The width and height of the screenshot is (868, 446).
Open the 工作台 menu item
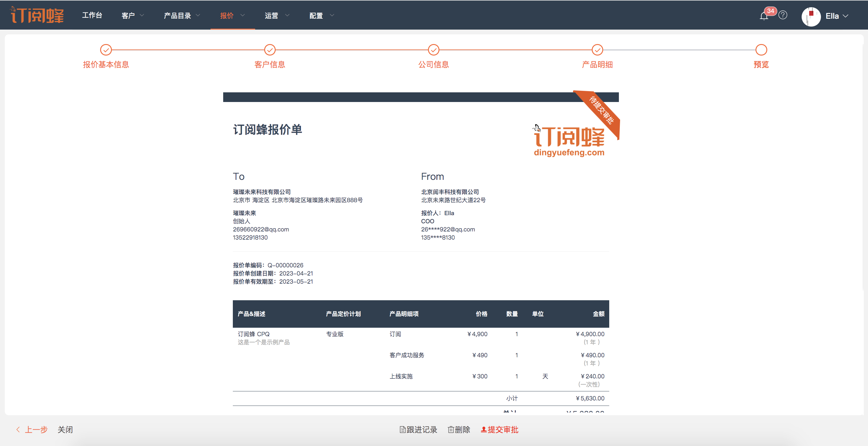(92, 15)
